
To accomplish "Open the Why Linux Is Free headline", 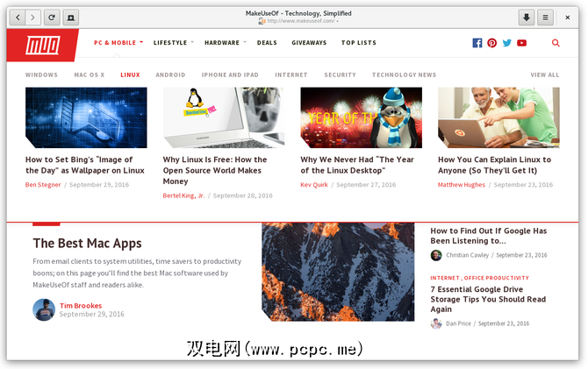I will click(215, 170).
